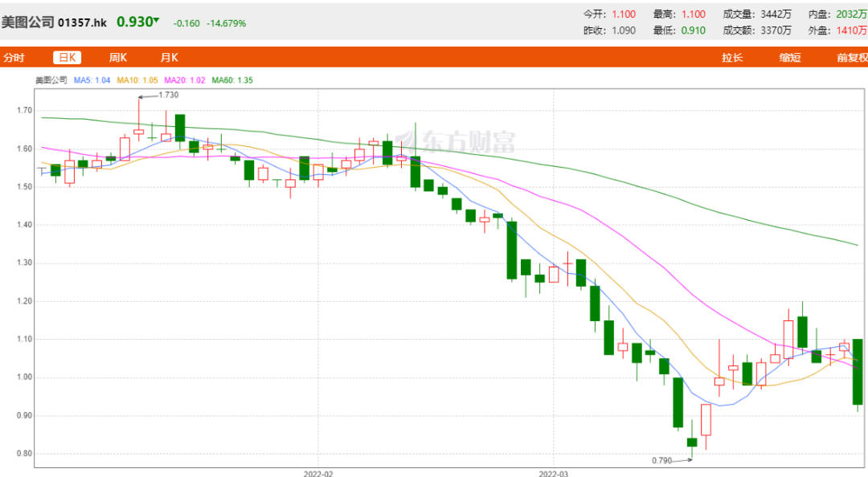Open the 周K weekly chart tab

[x=118, y=58]
